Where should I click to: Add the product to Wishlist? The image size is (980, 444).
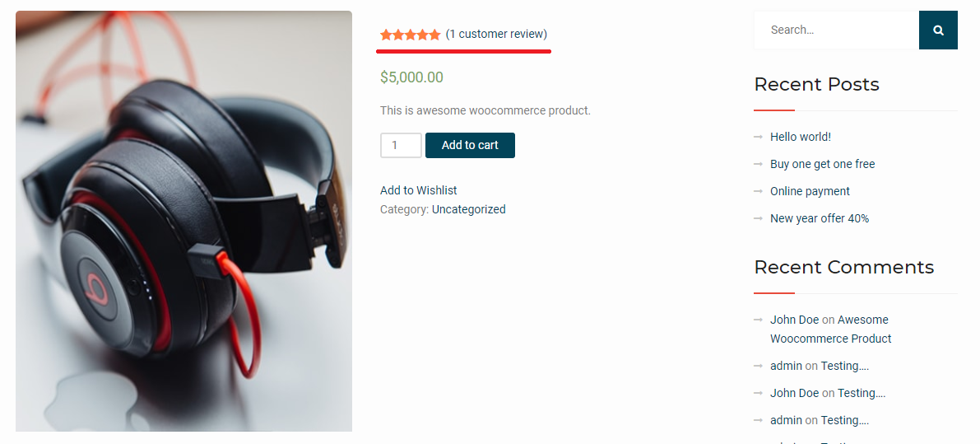[x=418, y=190]
